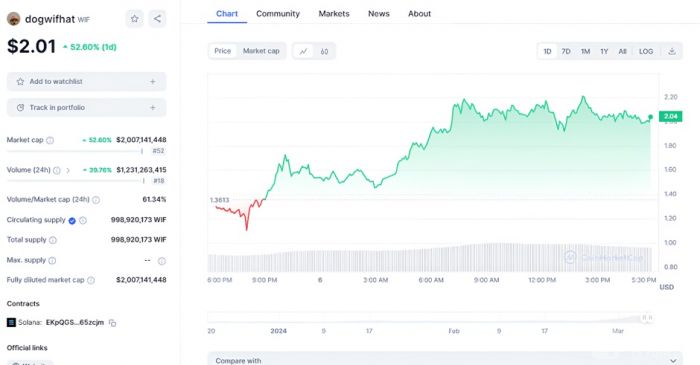Select the candlestick chart view icon
The width and height of the screenshot is (700, 365).
pyautogui.click(x=324, y=51)
